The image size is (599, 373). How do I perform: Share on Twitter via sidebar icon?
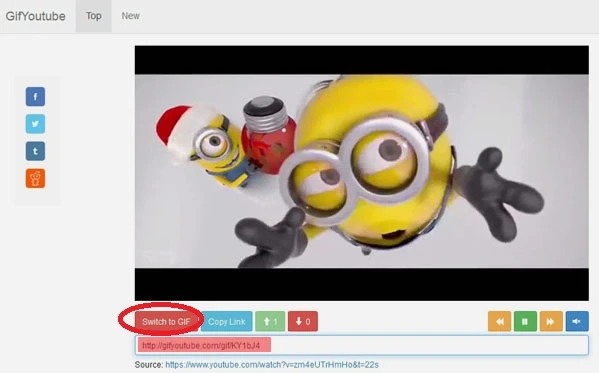pyautogui.click(x=35, y=124)
